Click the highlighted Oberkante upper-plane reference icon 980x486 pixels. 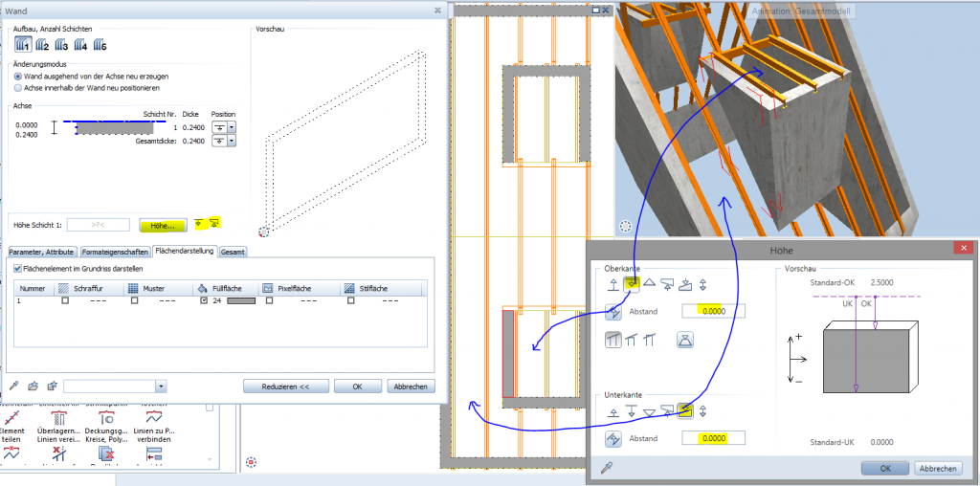(x=632, y=283)
